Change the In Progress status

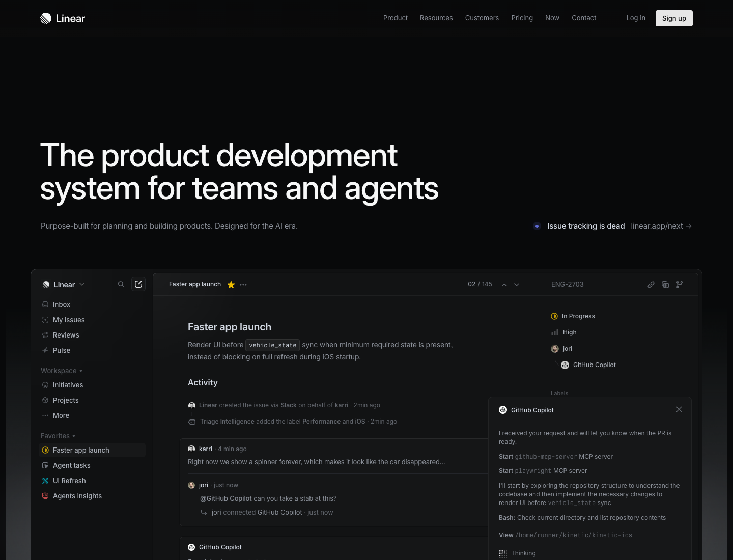(x=573, y=316)
